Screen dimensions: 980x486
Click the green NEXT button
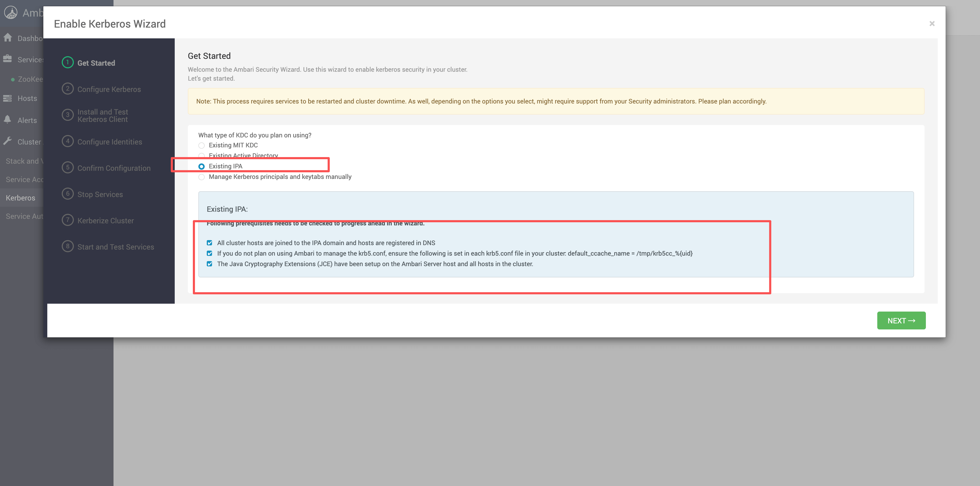901,320
